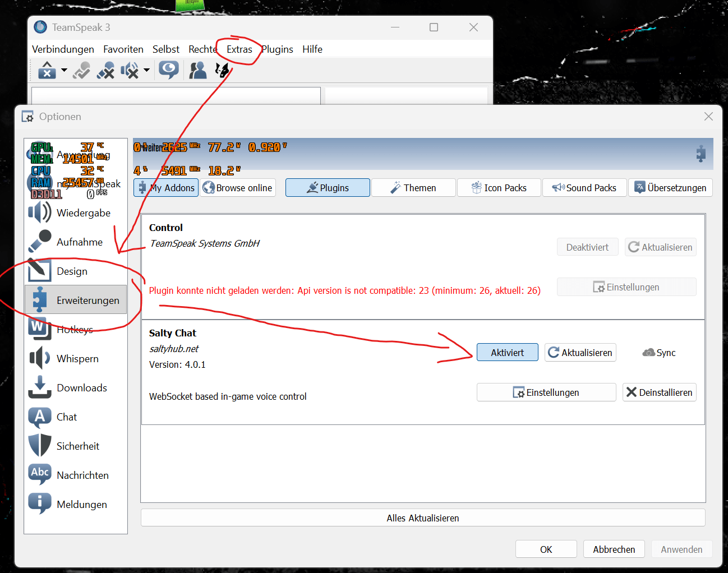Toggle the Deaktiviert button for Control plugin

click(x=587, y=247)
